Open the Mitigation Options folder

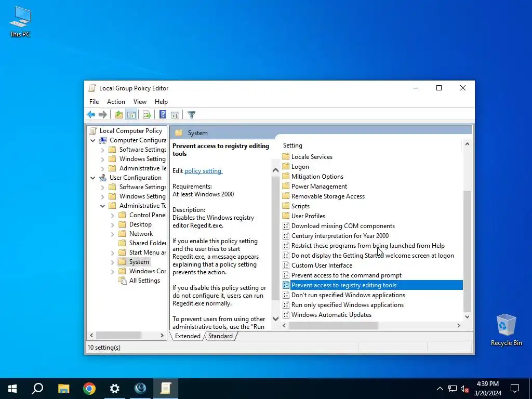point(317,177)
